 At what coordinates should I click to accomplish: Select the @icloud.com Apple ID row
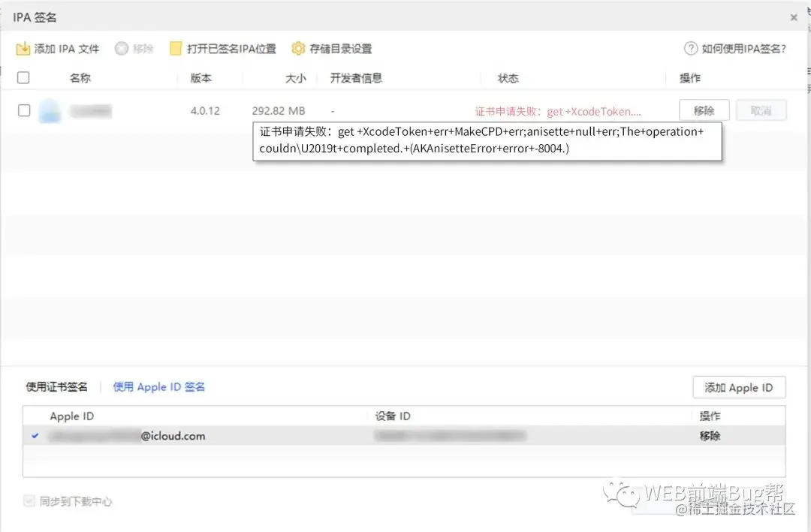pyautogui.click(x=404, y=436)
